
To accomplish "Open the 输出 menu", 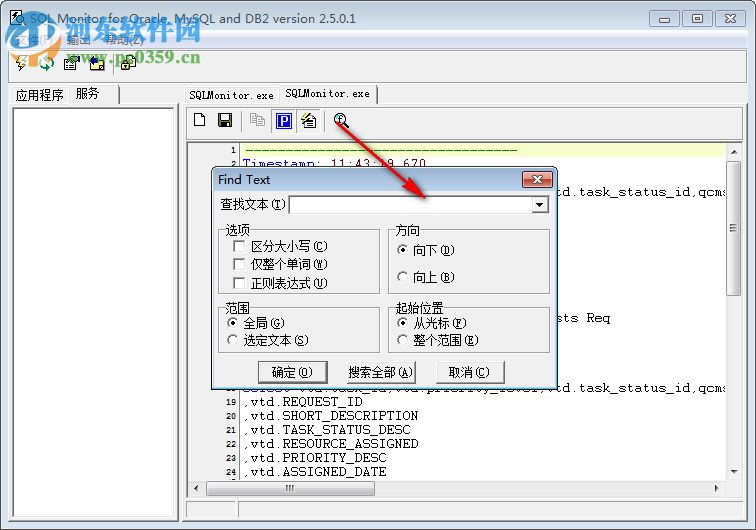I will pyautogui.click(x=79, y=40).
